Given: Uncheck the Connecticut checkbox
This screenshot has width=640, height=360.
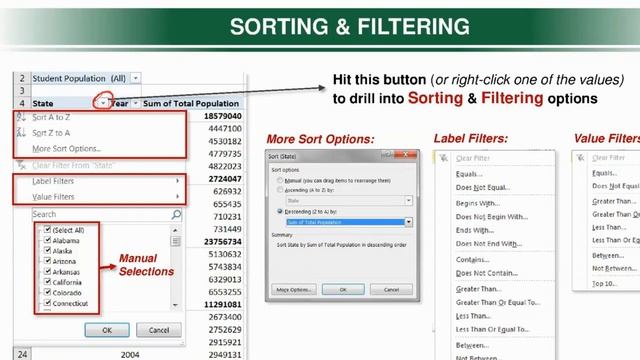Looking at the screenshot, I should [x=47, y=303].
